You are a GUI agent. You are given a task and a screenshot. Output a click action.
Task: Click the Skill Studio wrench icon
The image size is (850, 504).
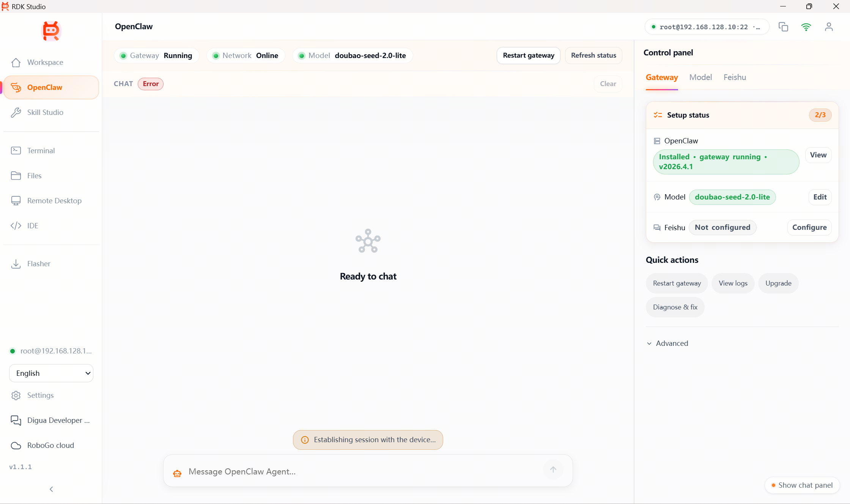point(16,112)
